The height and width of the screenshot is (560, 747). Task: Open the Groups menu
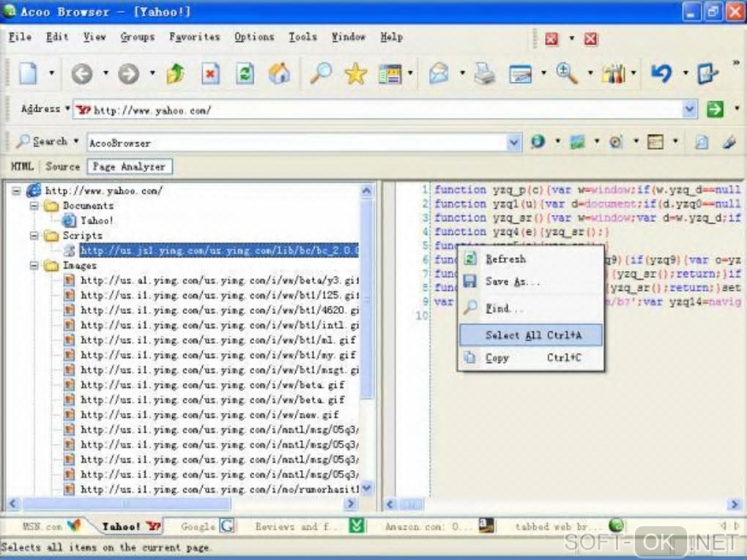point(137,37)
